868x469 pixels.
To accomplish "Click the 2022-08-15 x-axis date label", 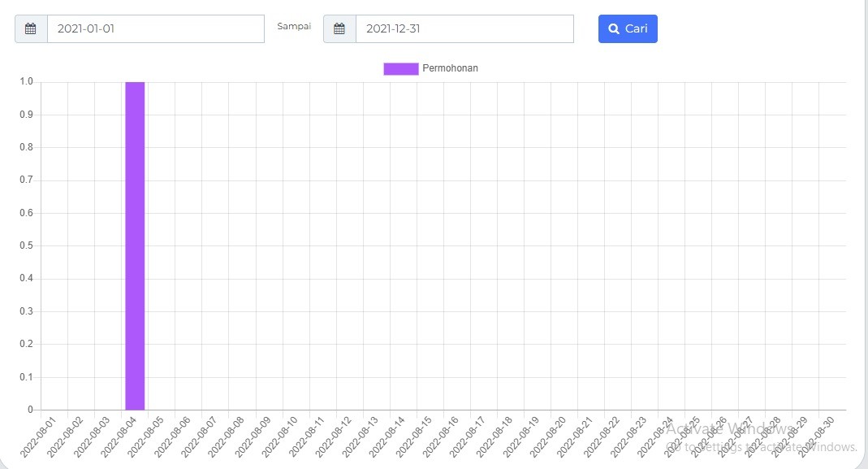I will coord(416,436).
